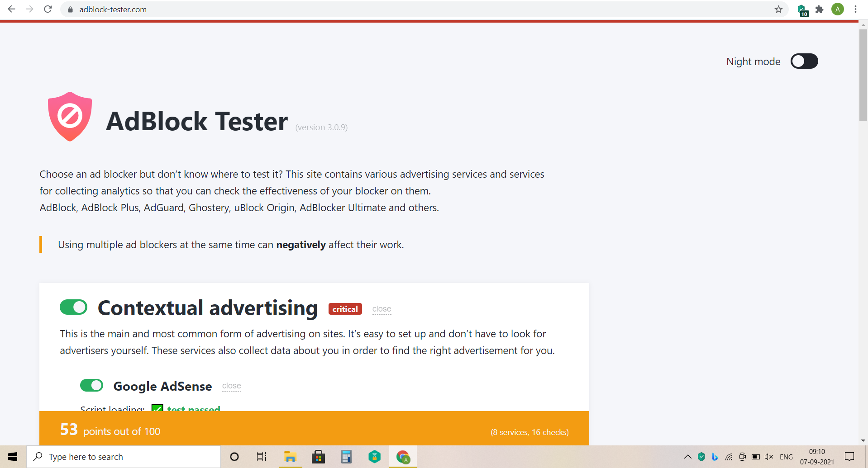Reload the page with refresh icon

(48, 9)
